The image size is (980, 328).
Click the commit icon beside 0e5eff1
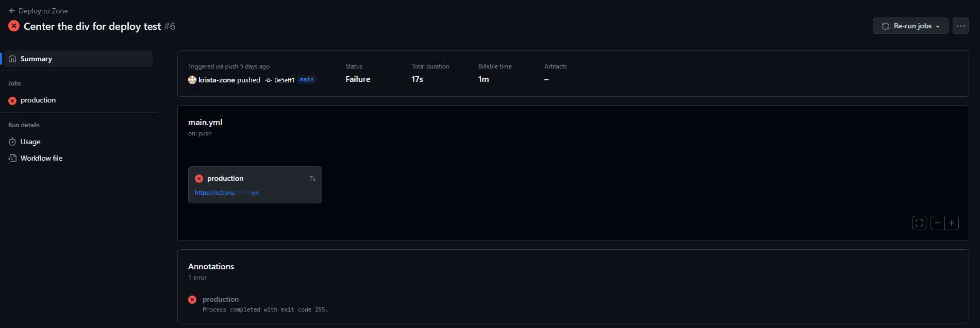tap(269, 80)
